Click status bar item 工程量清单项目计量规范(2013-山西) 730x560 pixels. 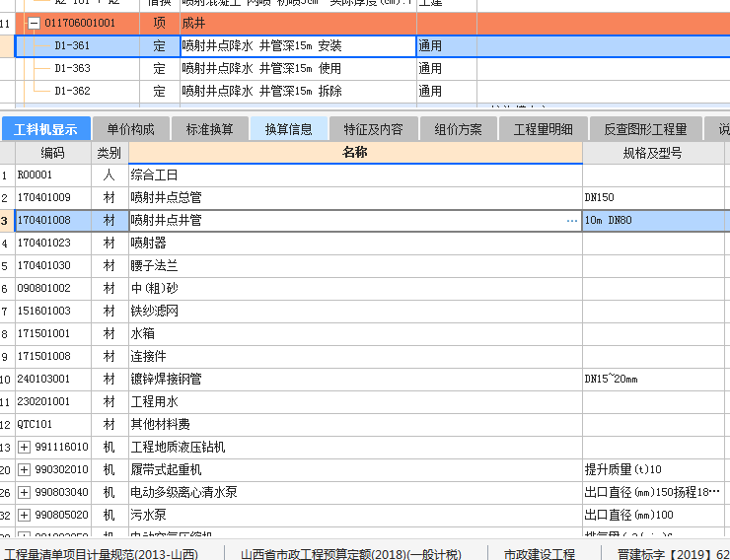tap(102, 554)
